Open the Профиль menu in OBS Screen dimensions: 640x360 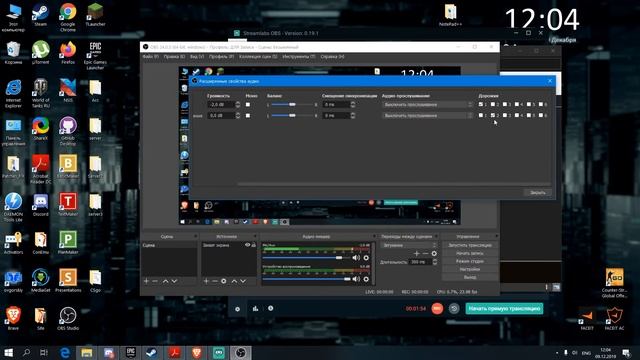click(x=221, y=57)
